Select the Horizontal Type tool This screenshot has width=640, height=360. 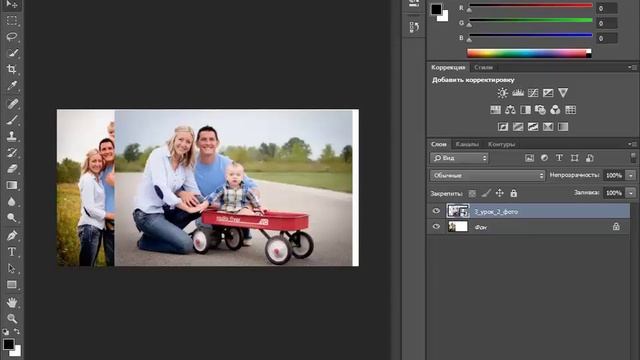12,252
